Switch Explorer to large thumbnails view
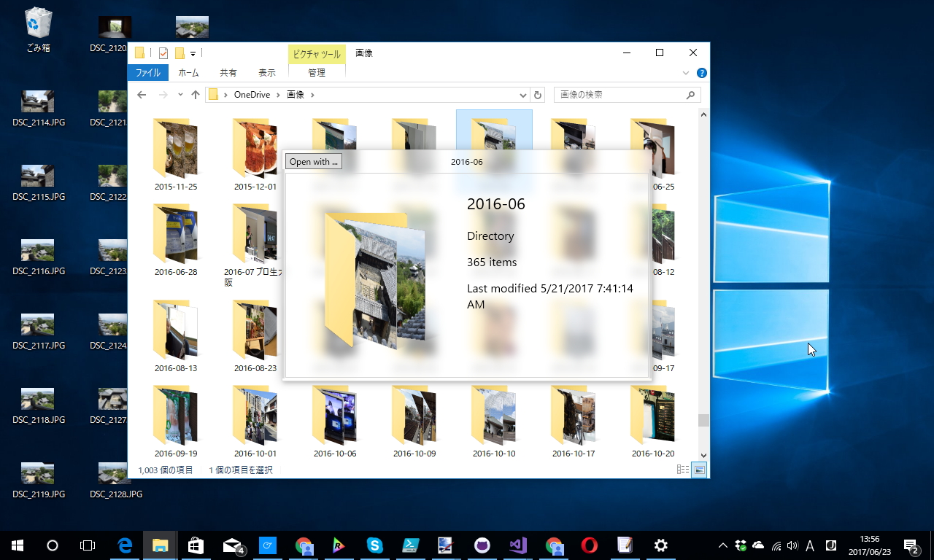934x560 pixels. coord(699,470)
